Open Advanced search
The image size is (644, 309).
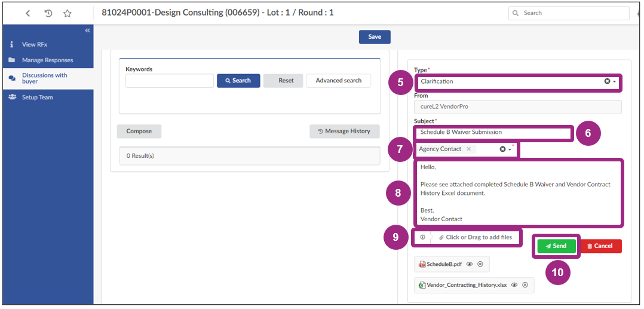point(338,81)
